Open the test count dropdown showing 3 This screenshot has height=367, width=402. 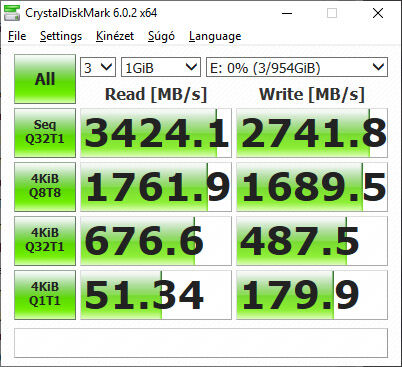pyautogui.click(x=98, y=67)
